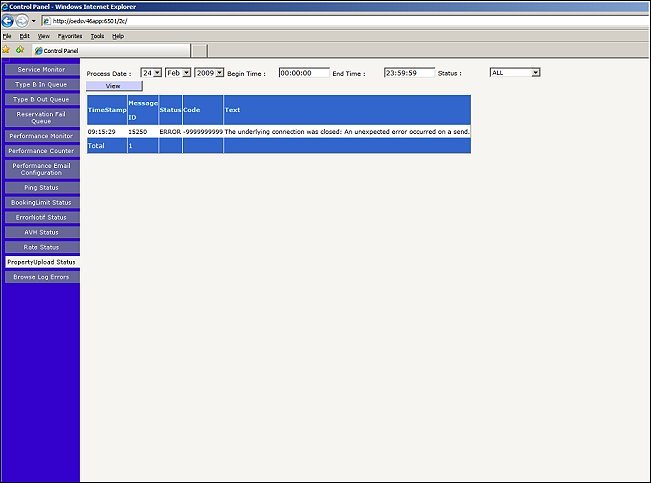Select Performance Email Configuration in sidebar

[x=41, y=169]
